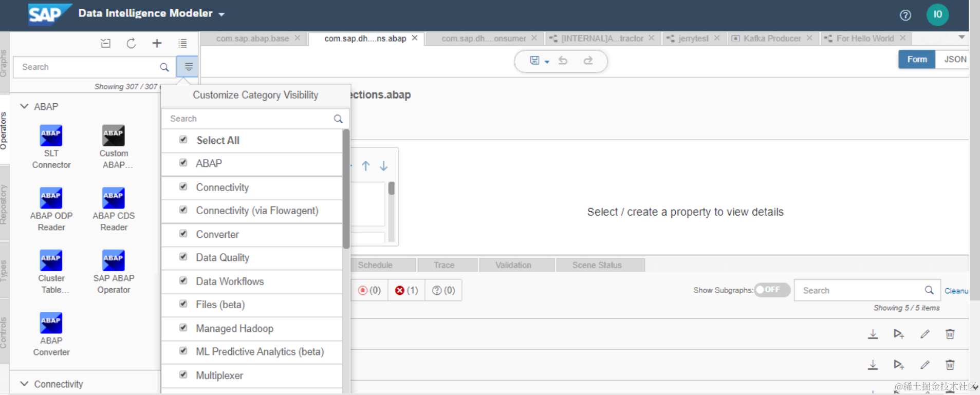Show more open tabs overflow arrow
The width and height of the screenshot is (980, 395).
click(x=961, y=37)
